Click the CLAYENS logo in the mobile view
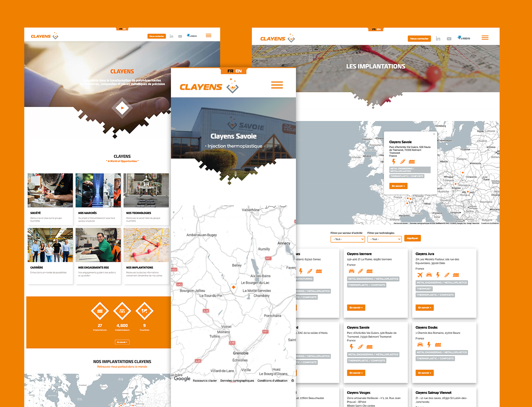Screen dimensions: 532x407 (209, 87)
